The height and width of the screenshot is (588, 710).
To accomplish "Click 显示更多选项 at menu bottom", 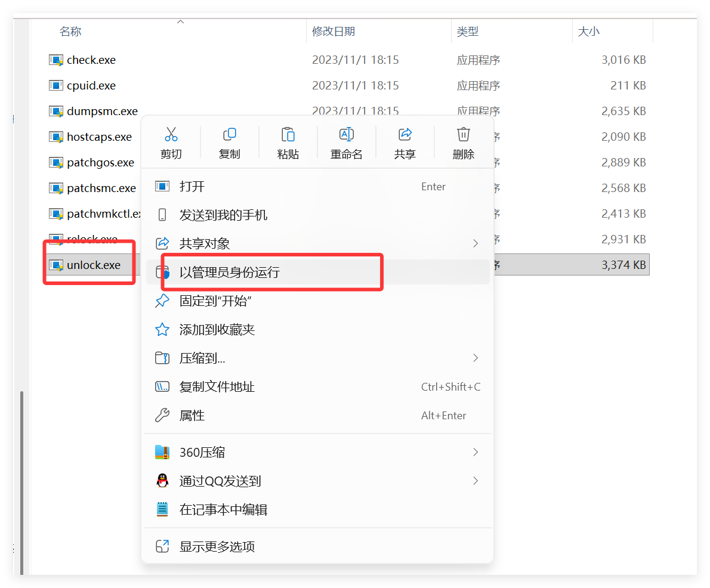I will tap(317, 546).
